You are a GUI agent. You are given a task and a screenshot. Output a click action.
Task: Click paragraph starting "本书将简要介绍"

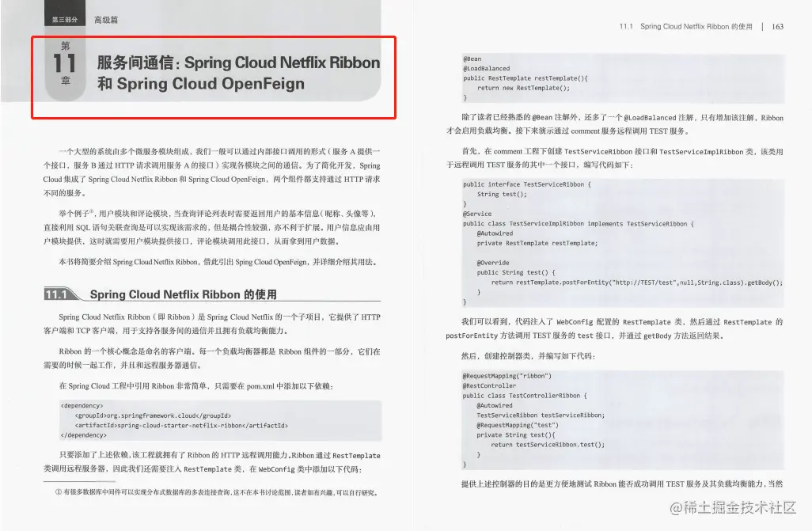[218, 262]
